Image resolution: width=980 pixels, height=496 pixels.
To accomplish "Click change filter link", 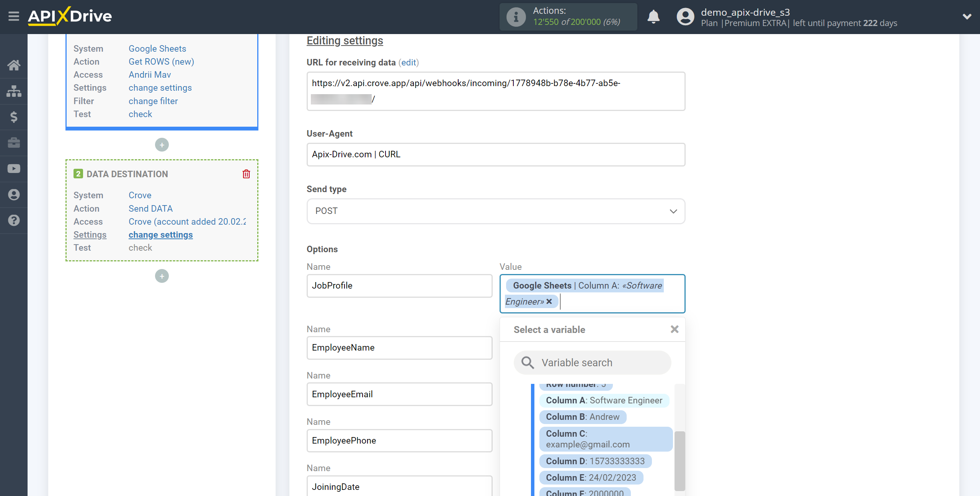I will tap(153, 101).
